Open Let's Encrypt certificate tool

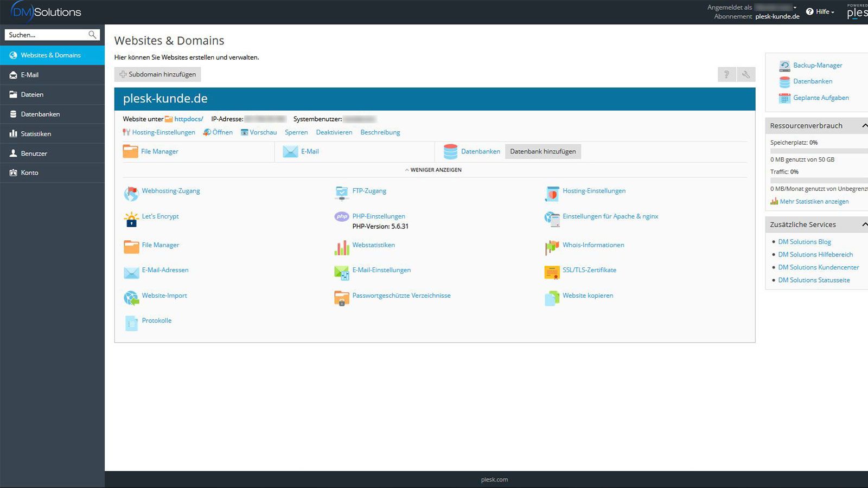click(160, 216)
